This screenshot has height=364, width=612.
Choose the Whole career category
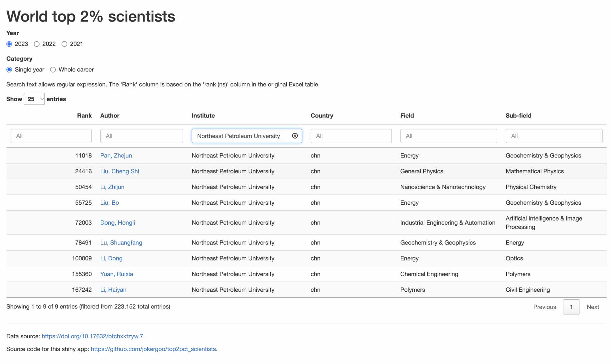point(53,70)
